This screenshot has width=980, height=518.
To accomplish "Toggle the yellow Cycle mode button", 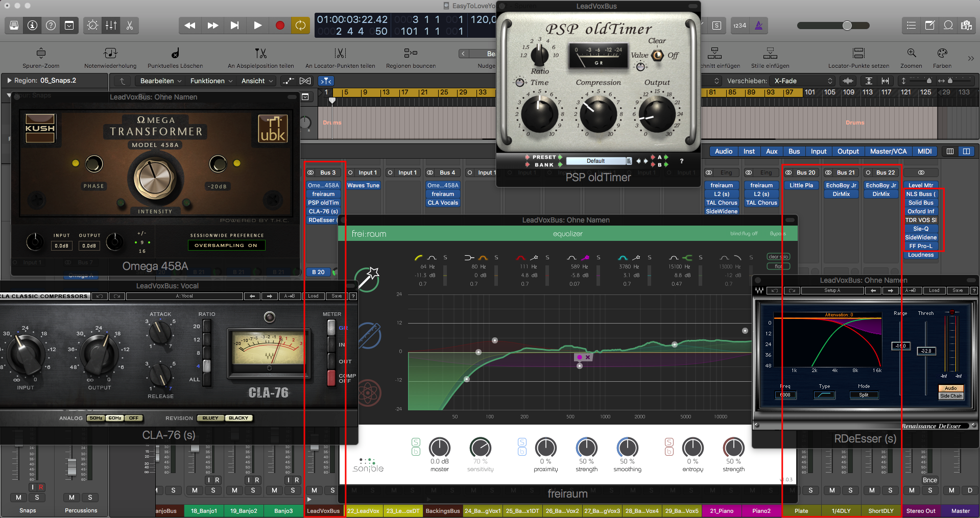I will [301, 26].
